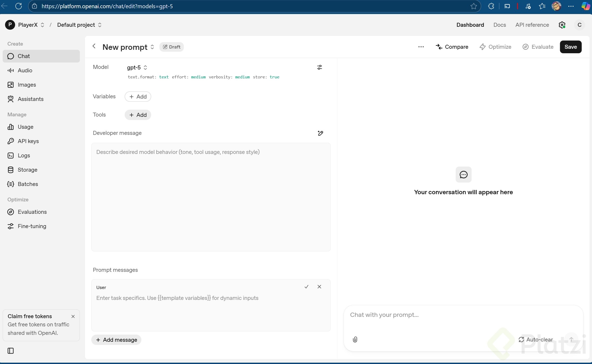Remove user message with X icon
This screenshot has height=364, width=592.
click(x=319, y=287)
